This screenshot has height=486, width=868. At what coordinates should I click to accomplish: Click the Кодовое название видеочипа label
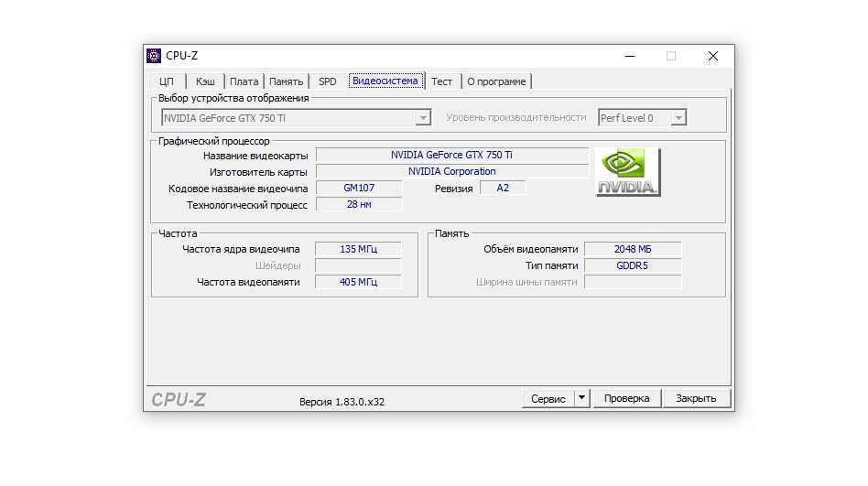click(x=238, y=189)
